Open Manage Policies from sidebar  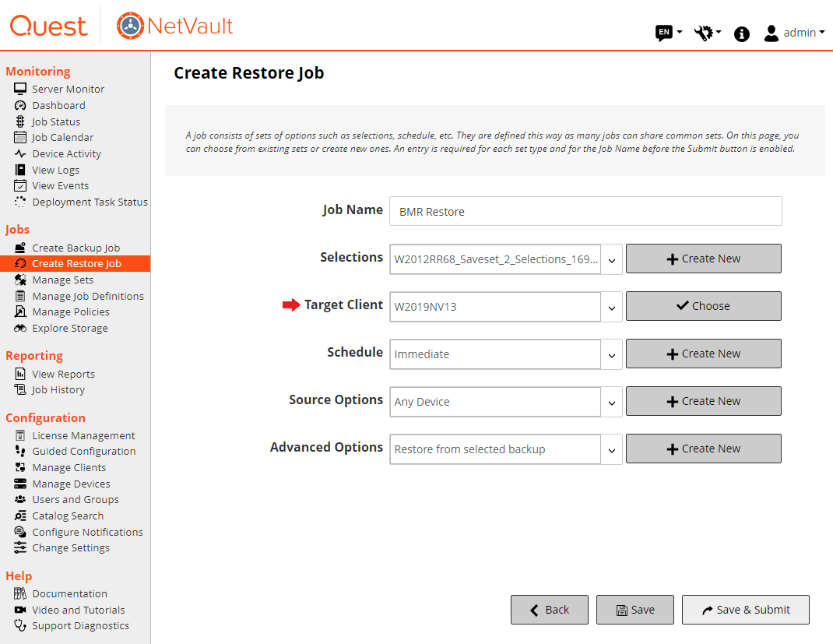pyautogui.click(x=70, y=312)
